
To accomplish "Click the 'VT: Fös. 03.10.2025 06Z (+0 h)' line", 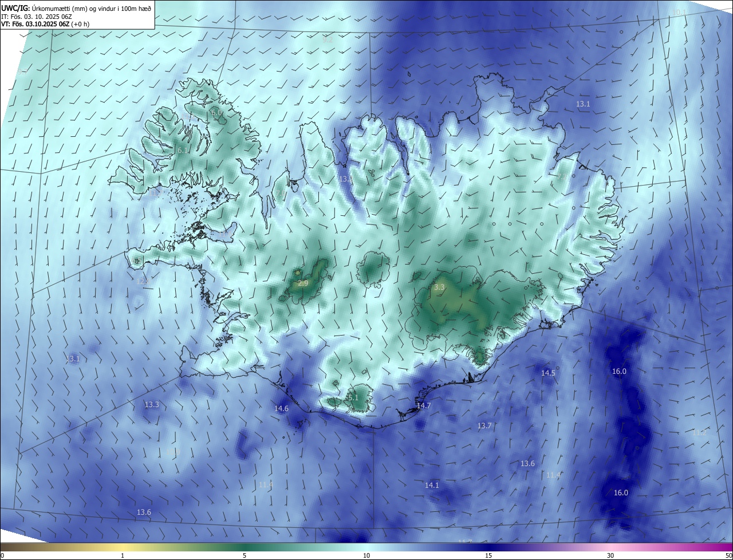I will pos(45,24).
